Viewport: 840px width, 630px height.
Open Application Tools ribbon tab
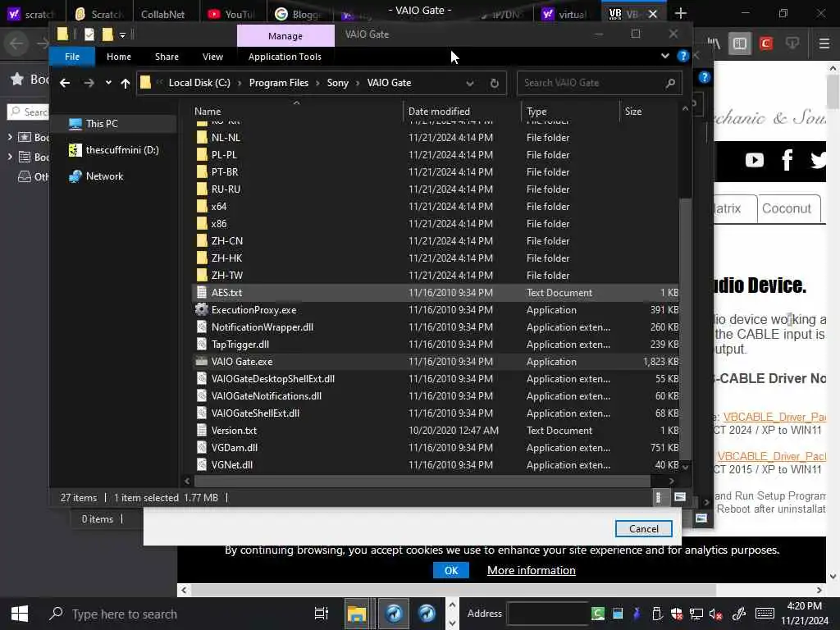(x=285, y=57)
